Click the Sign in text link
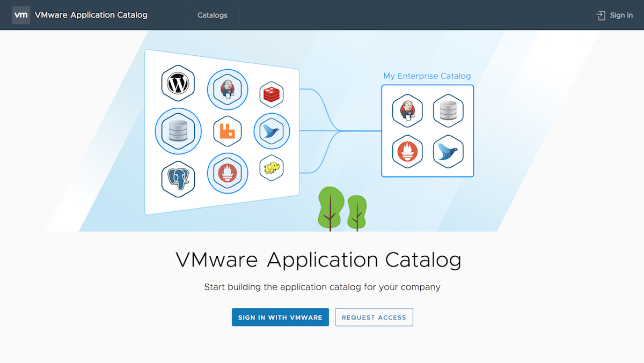Viewport: 644px width, 363px height. pos(621,16)
